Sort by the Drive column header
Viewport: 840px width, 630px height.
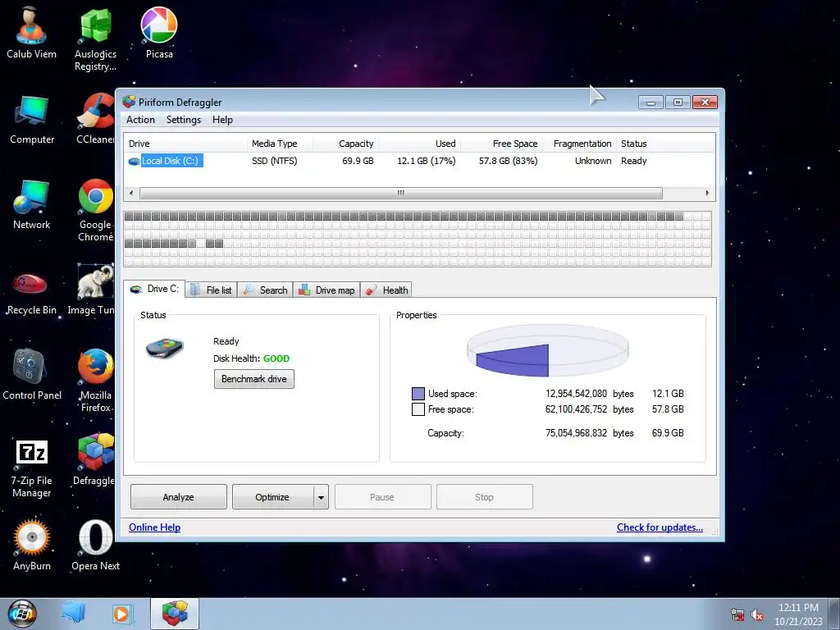[x=186, y=144]
